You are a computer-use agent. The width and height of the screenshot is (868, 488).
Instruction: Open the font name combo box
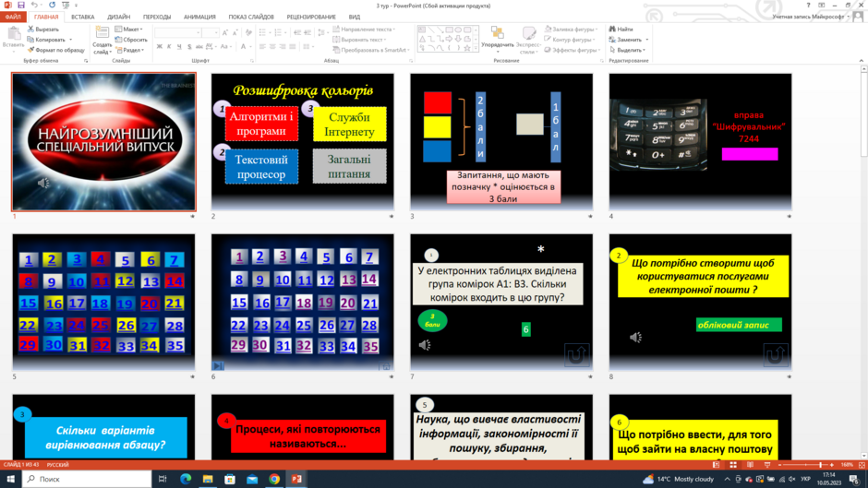[x=177, y=33]
